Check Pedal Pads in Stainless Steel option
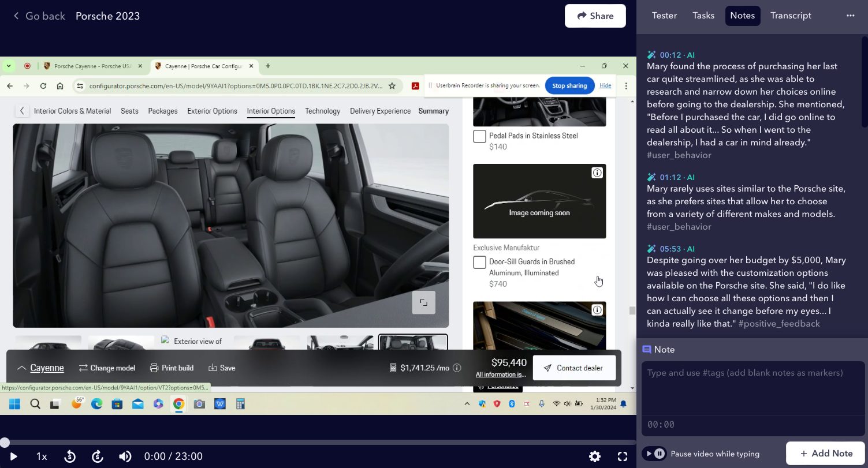This screenshot has height=468, width=868. 479,136
